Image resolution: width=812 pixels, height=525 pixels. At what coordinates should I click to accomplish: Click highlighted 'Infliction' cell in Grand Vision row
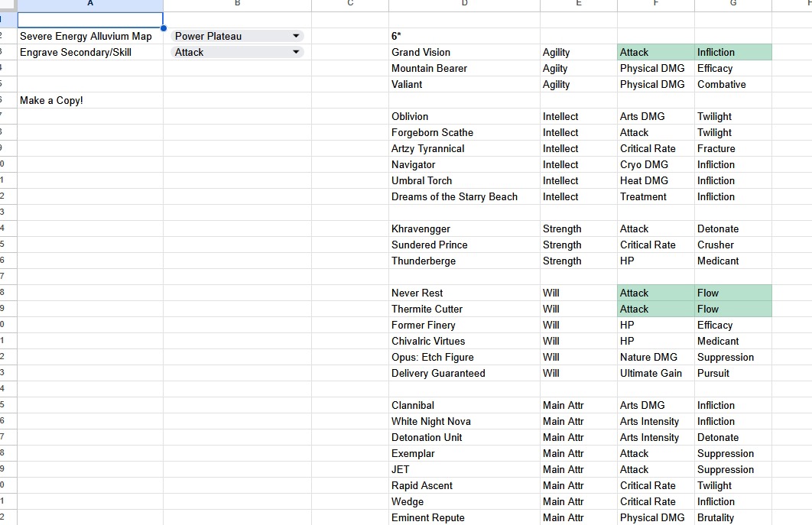click(733, 52)
